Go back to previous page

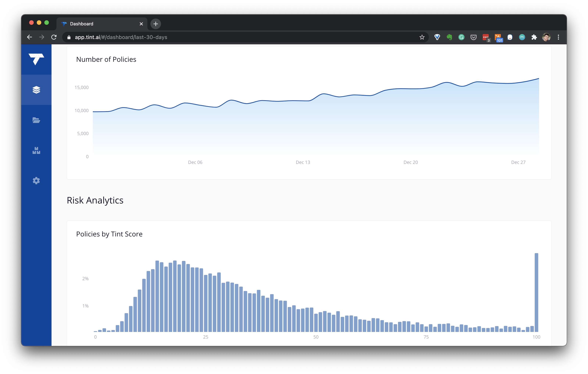(30, 37)
